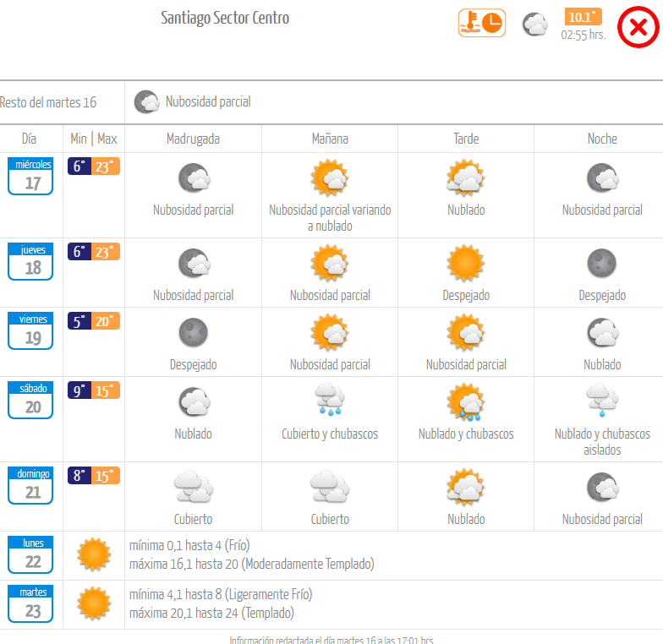Click sábado 20 Noche isolated showers icon

(x=602, y=399)
